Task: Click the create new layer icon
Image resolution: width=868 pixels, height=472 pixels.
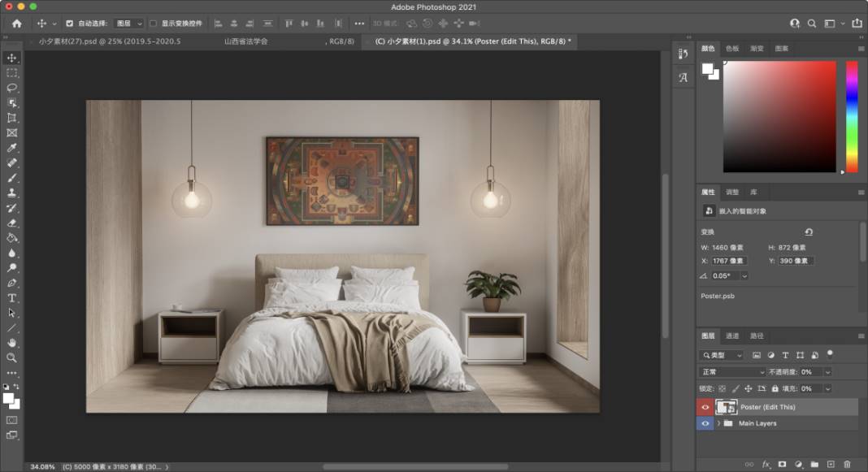Action: point(831,464)
